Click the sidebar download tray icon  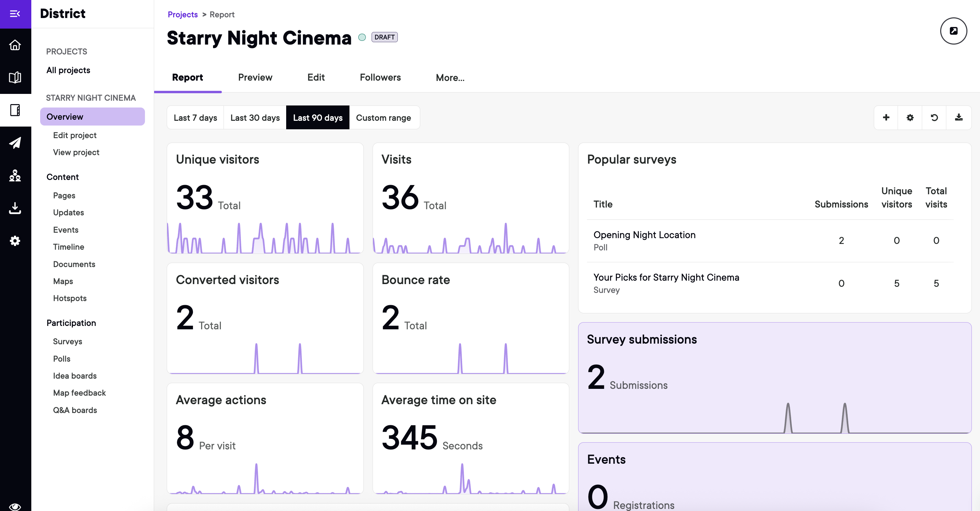click(15, 208)
